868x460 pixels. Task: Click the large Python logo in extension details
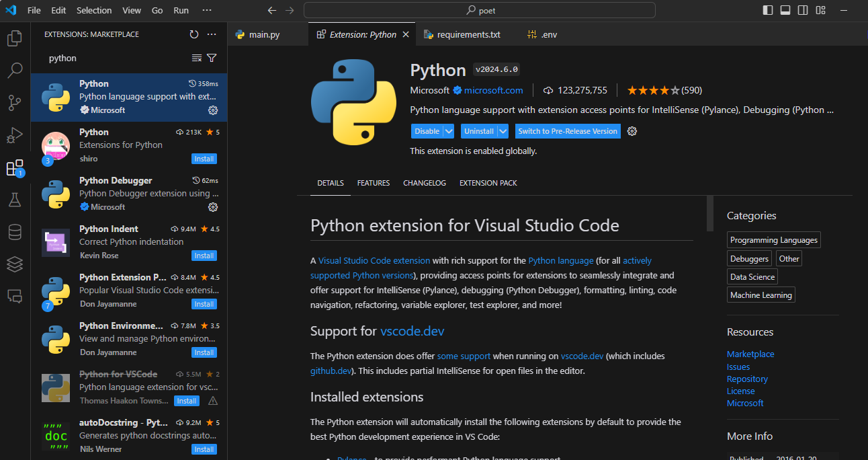pos(355,102)
